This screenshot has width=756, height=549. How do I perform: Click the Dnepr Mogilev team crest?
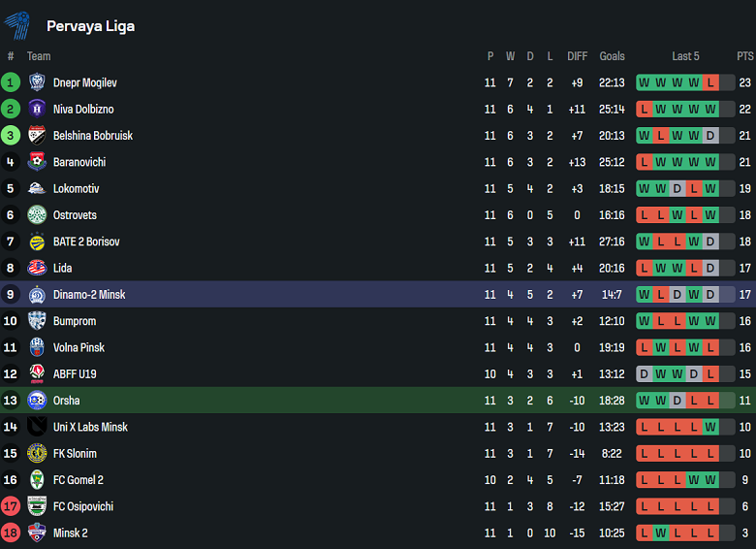pyautogui.click(x=37, y=83)
